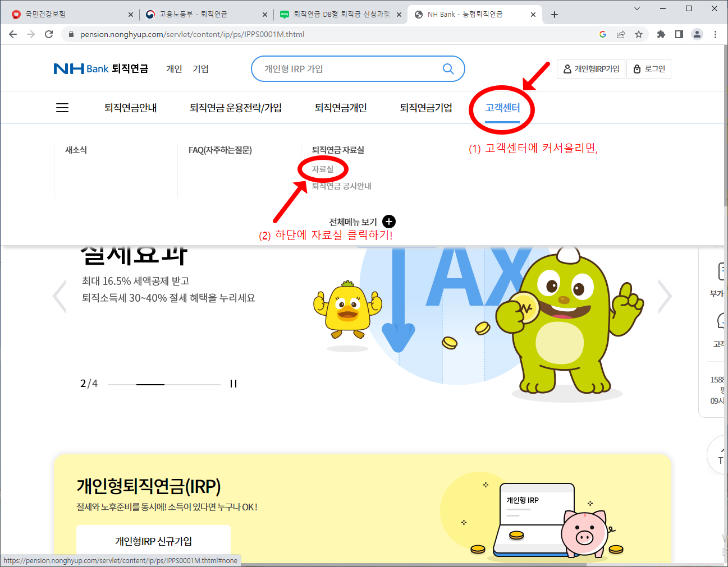The width and height of the screenshot is (728, 567).
Task: Click browser Back arrow
Action: [x=13, y=34]
